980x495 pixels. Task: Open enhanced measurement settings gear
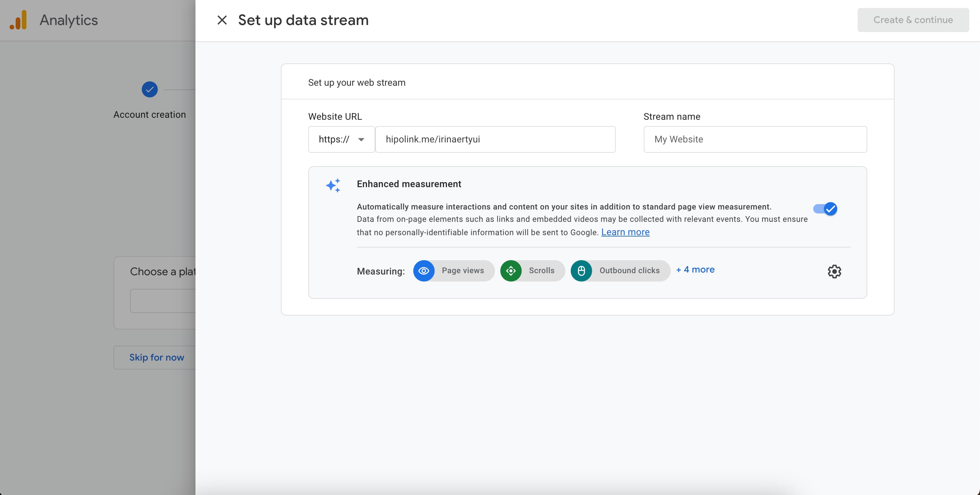point(834,271)
